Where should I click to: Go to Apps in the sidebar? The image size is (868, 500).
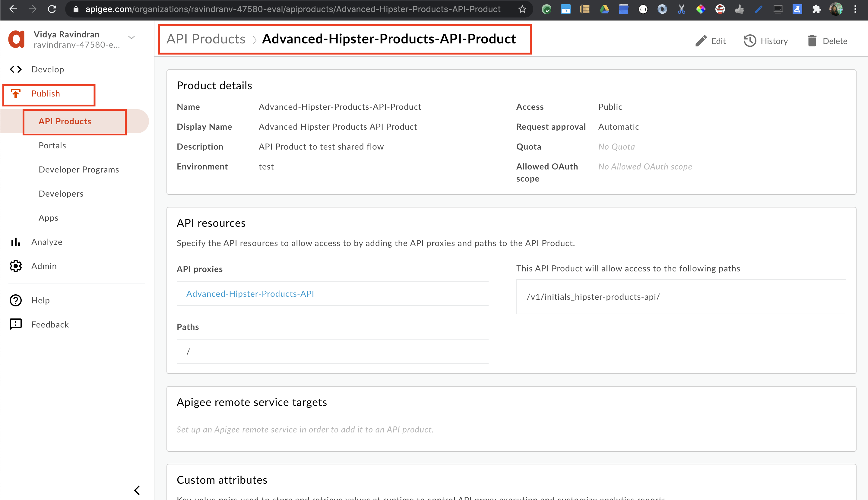point(49,218)
